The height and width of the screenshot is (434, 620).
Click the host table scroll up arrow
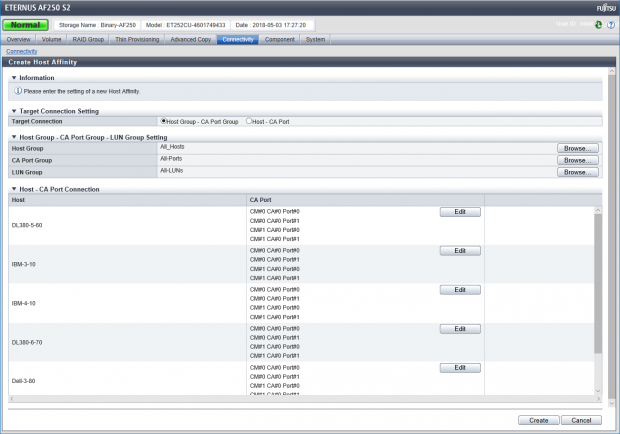(x=598, y=210)
